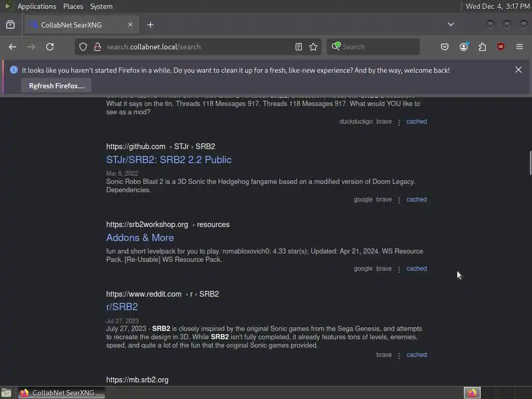The width and height of the screenshot is (532, 399).
Task: Open the System menu
Action: 101,6
